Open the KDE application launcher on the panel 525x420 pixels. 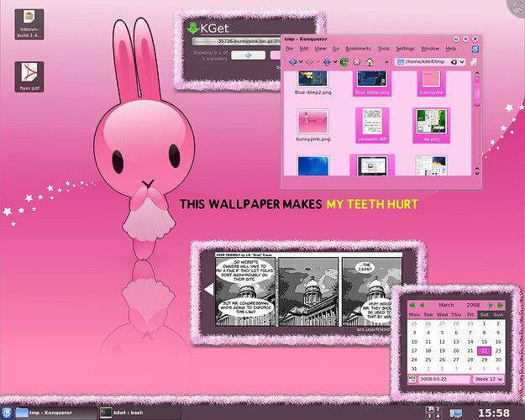7,412
